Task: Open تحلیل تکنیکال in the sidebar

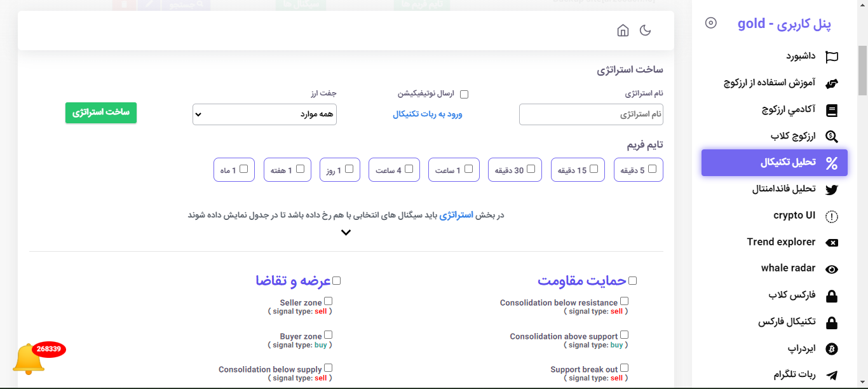Action: (x=774, y=163)
